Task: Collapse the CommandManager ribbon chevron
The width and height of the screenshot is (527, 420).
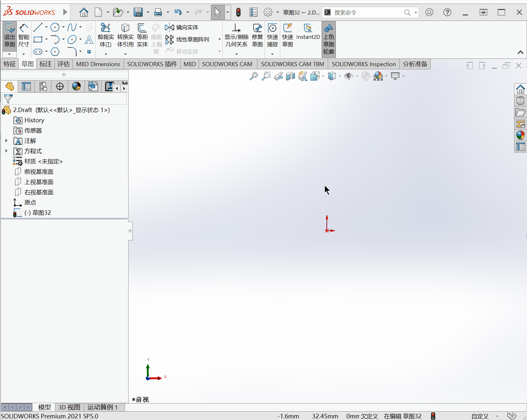Action: point(520,52)
